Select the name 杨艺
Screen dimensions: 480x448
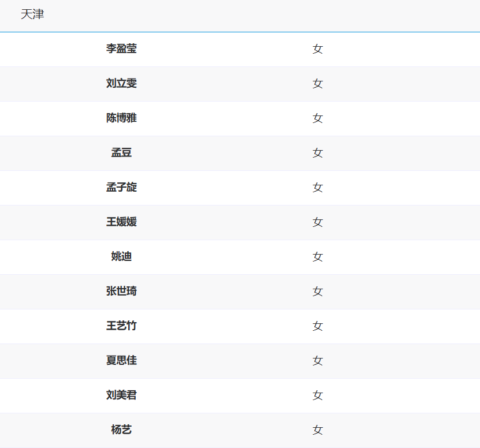point(121,430)
